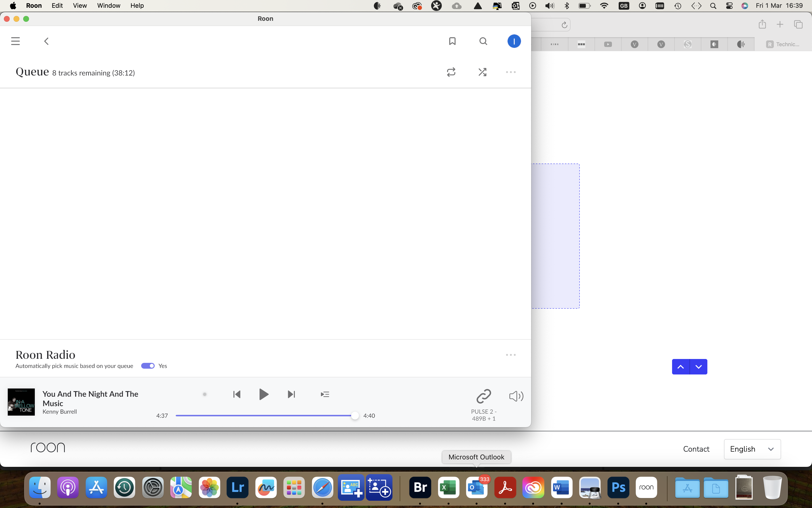Open the View menu

[80, 6]
